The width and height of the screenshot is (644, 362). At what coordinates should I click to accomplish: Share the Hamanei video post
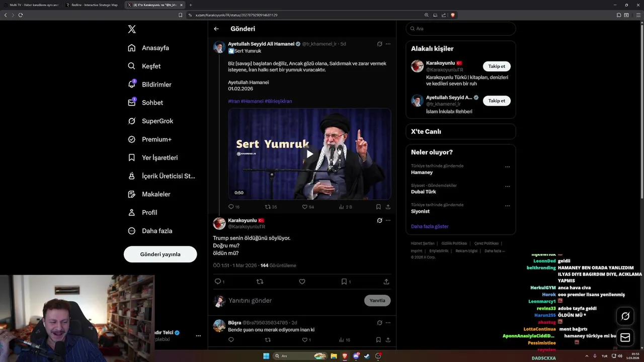tap(388, 207)
